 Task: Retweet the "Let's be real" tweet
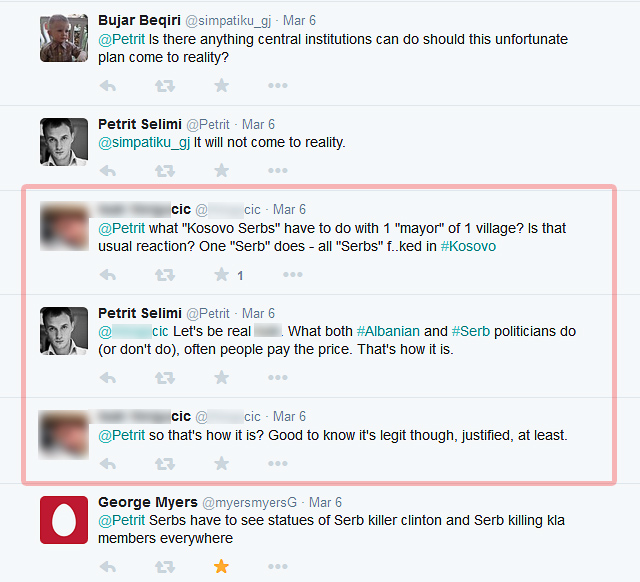165,378
